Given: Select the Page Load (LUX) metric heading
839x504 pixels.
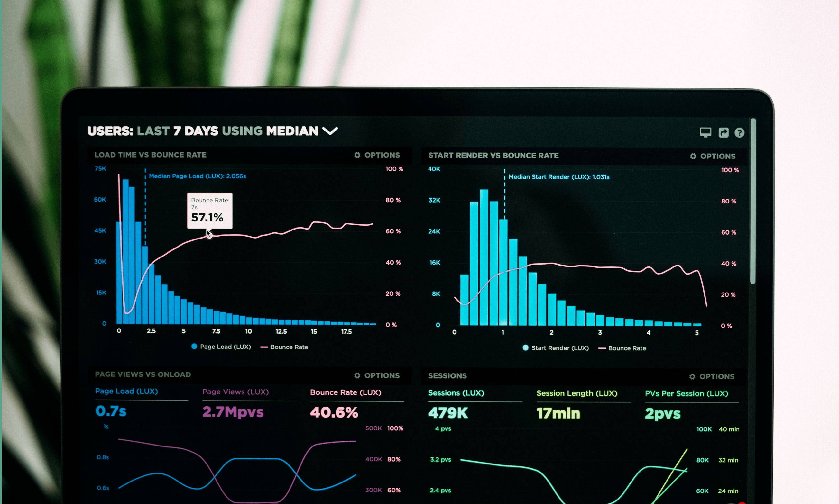Looking at the screenshot, I should click(x=126, y=391).
